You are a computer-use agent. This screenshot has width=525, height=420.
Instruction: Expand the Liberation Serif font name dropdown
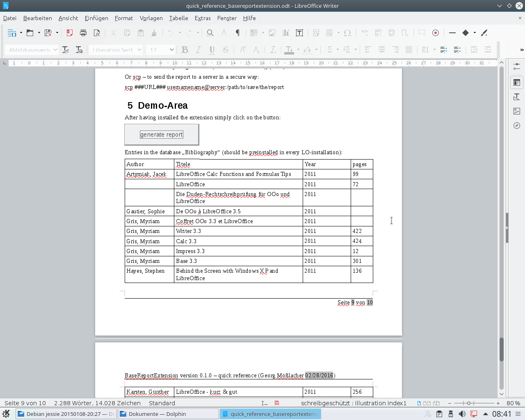[x=139, y=50]
